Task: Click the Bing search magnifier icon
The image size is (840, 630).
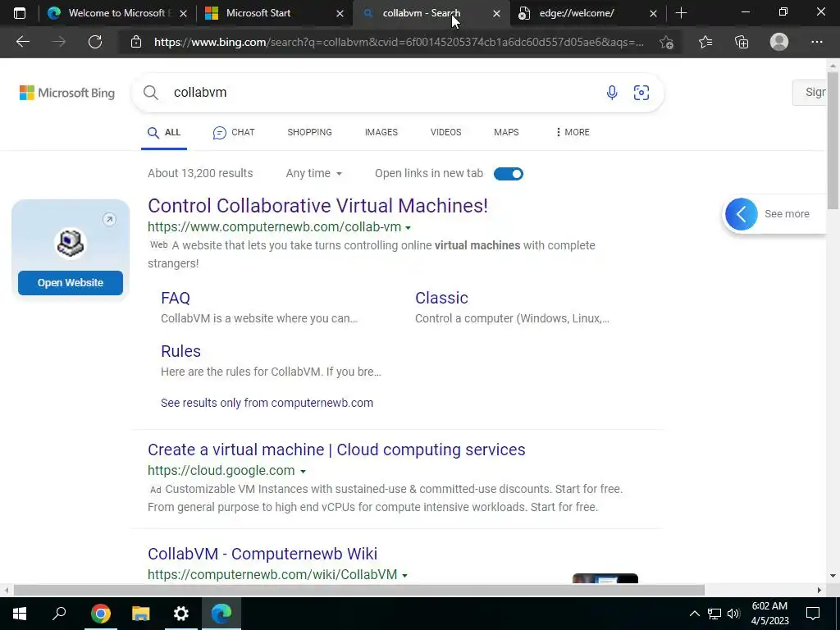Action: (x=151, y=93)
